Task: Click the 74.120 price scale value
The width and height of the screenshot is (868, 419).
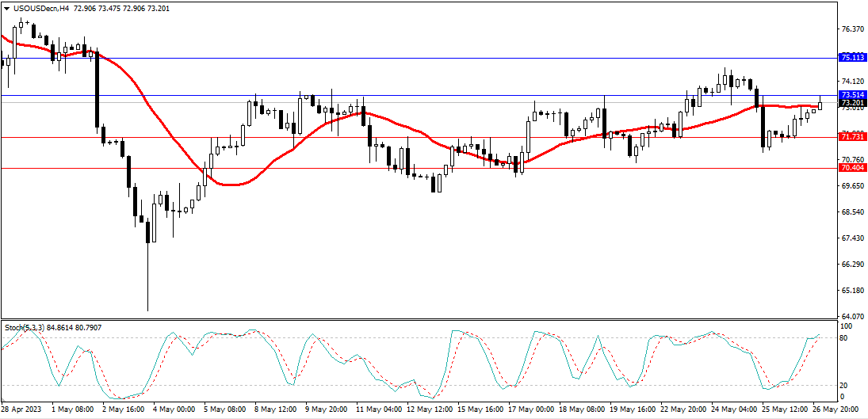Action: [852, 82]
